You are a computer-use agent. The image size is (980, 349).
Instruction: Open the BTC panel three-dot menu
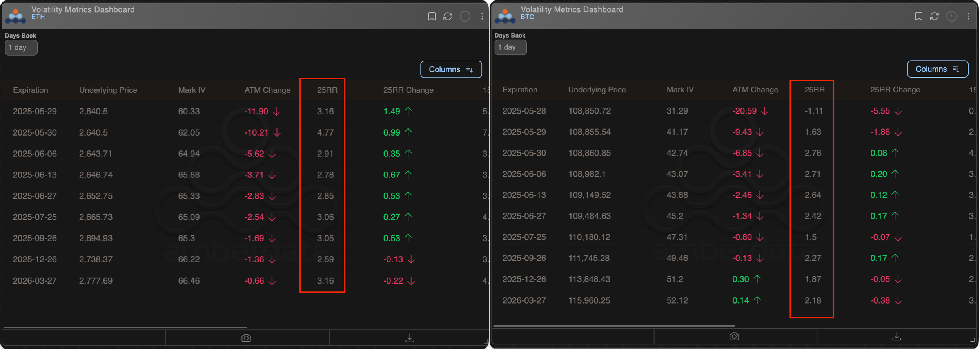point(969,16)
